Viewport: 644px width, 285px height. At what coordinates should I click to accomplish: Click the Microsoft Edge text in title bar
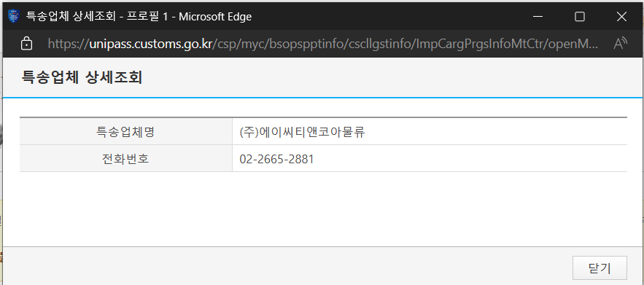[x=215, y=17]
